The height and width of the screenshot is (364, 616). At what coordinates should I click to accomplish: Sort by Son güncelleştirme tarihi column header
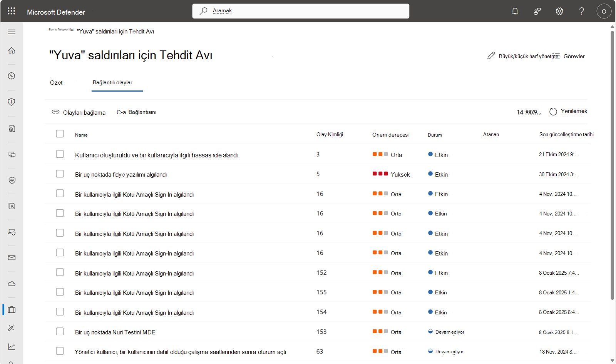pos(566,135)
